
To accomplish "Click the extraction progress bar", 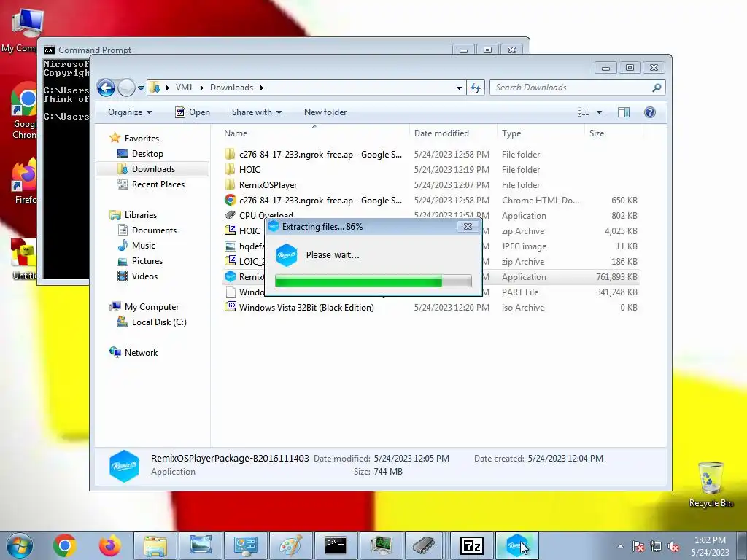I will pyautogui.click(x=373, y=281).
